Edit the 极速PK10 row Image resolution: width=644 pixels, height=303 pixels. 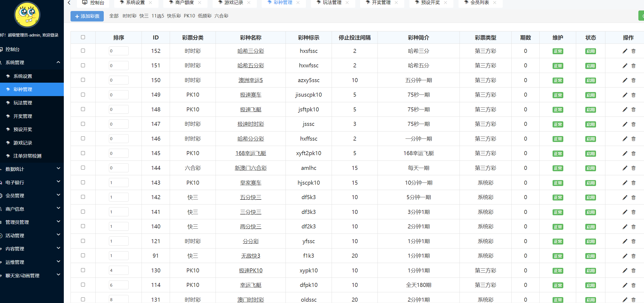[x=625, y=271]
